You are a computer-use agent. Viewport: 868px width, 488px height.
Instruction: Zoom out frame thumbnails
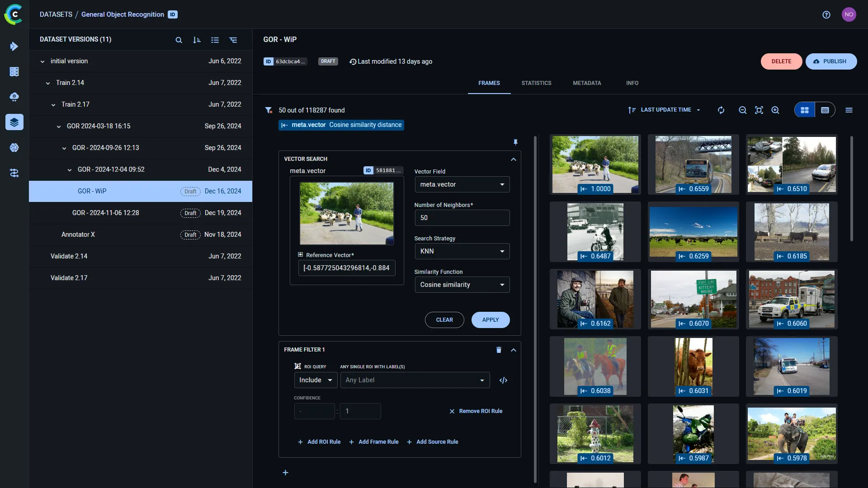(742, 110)
